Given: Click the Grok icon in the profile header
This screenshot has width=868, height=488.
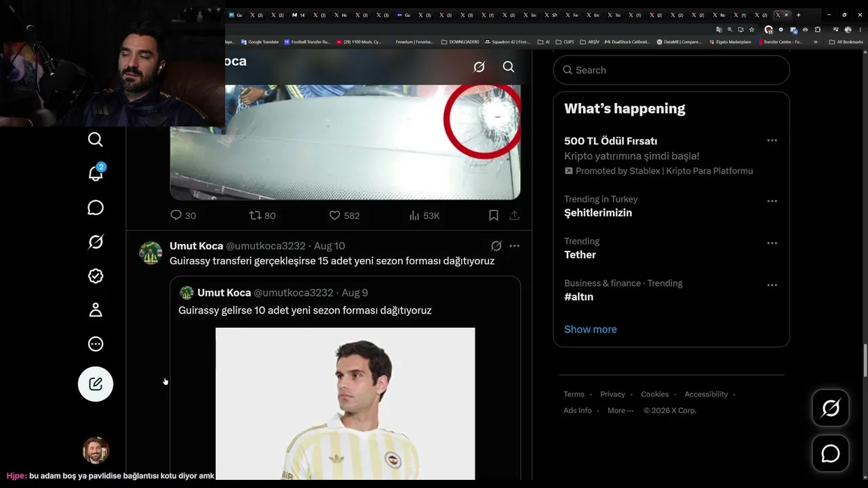Looking at the screenshot, I should 479,66.
